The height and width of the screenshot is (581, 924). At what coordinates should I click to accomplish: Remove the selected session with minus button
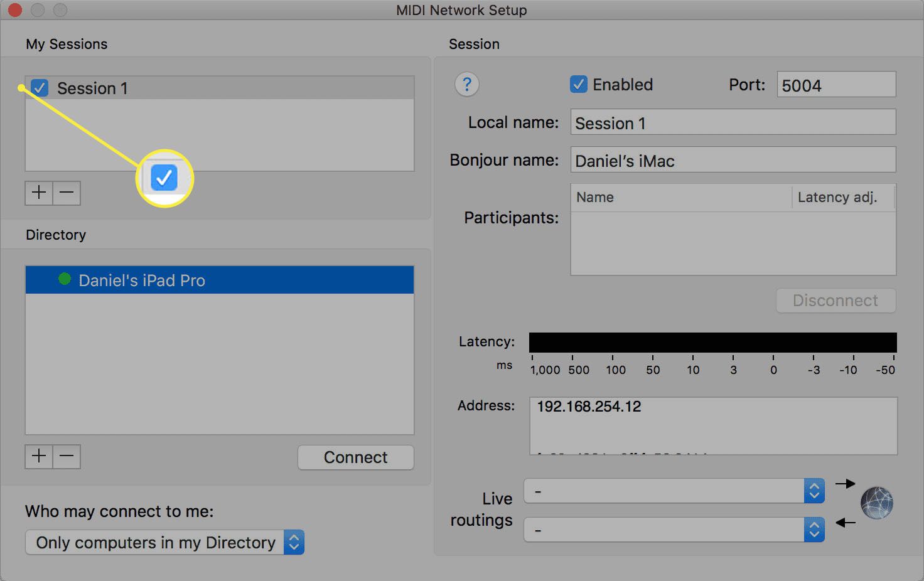(x=67, y=193)
